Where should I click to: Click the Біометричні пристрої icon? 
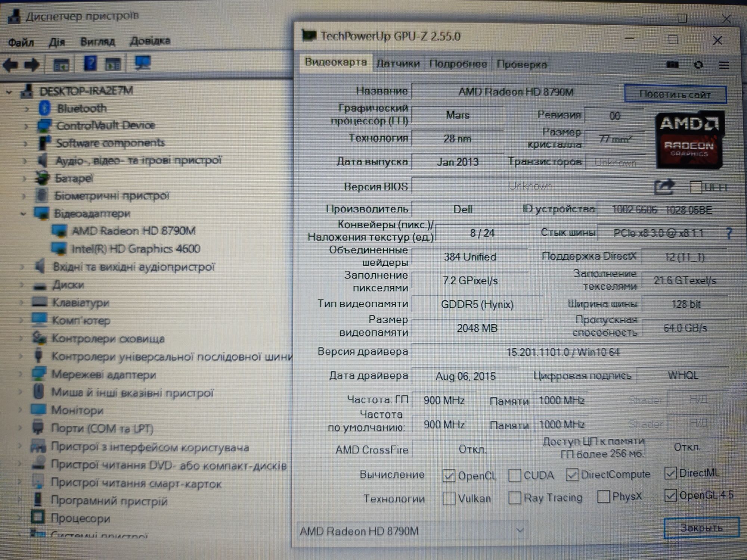(x=41, y=195)
